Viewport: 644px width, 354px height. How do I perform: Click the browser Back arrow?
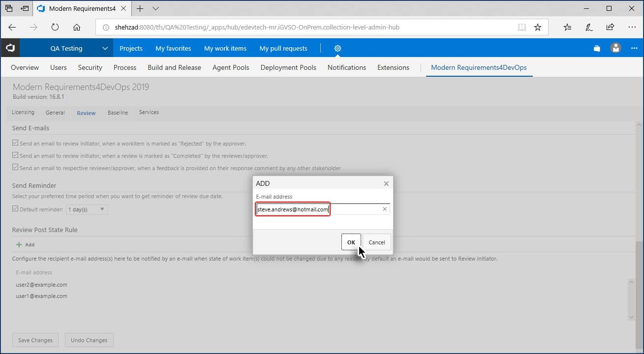tap(12, 28)
